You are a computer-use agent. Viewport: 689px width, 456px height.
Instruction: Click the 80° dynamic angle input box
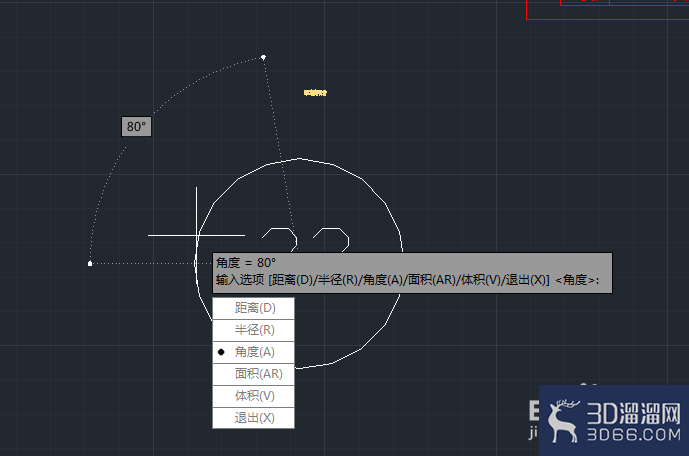point(136,127)
